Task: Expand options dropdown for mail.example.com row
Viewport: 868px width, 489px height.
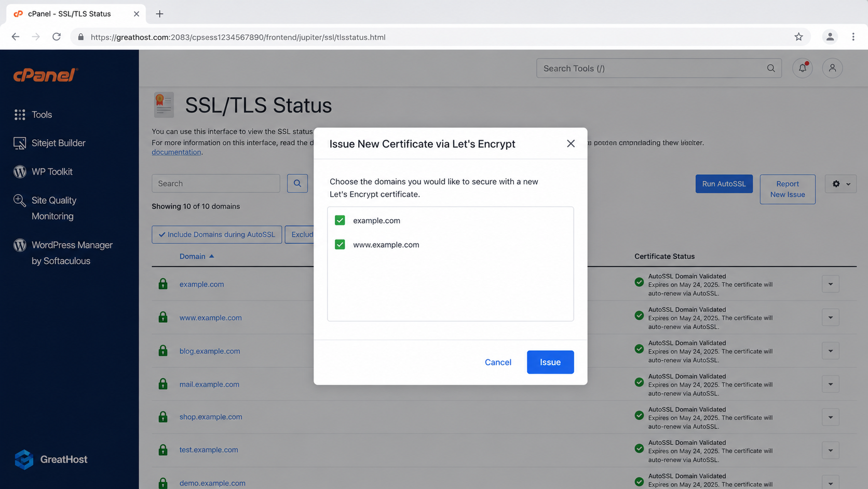Action: coord(831,384)
